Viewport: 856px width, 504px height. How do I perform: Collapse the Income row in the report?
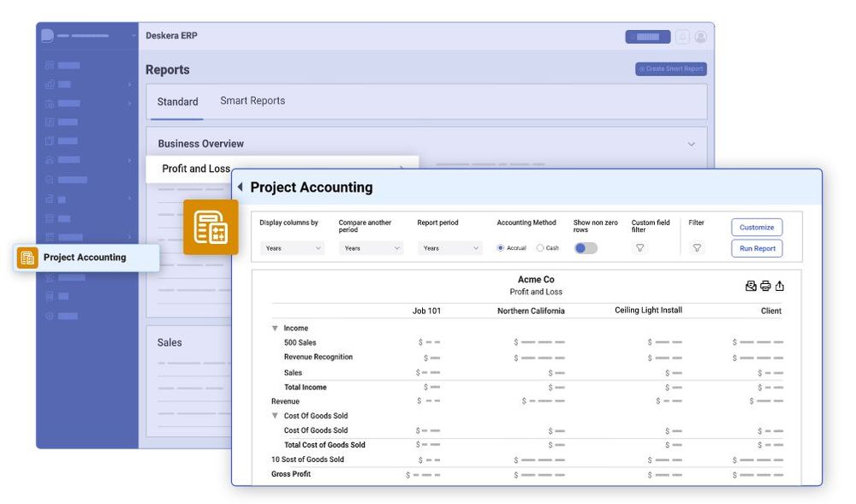(x=275, y=328)
